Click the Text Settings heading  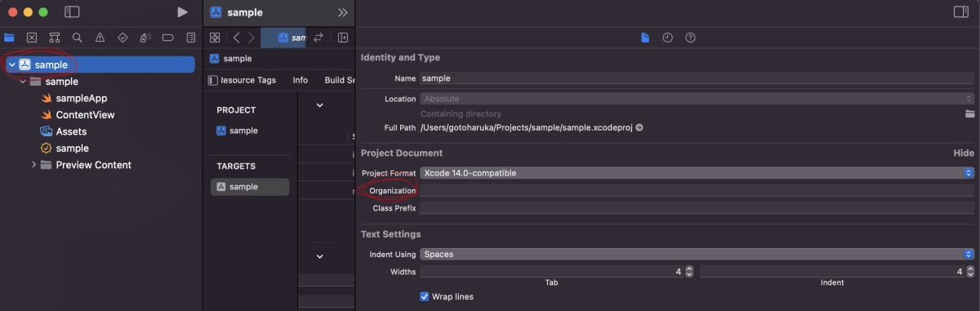(x=390, y=234)
